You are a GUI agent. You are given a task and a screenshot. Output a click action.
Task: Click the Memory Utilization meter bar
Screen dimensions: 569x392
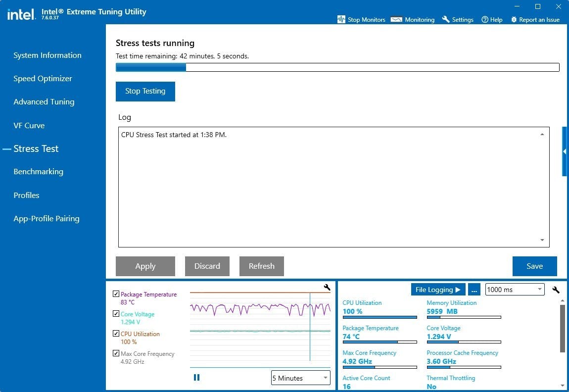(464, 317)
